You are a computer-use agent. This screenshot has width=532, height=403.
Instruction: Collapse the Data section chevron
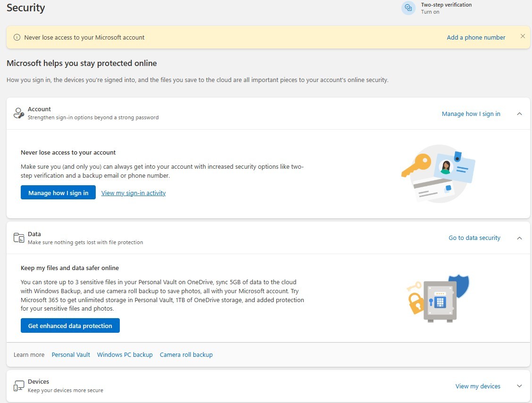(519, 239)
